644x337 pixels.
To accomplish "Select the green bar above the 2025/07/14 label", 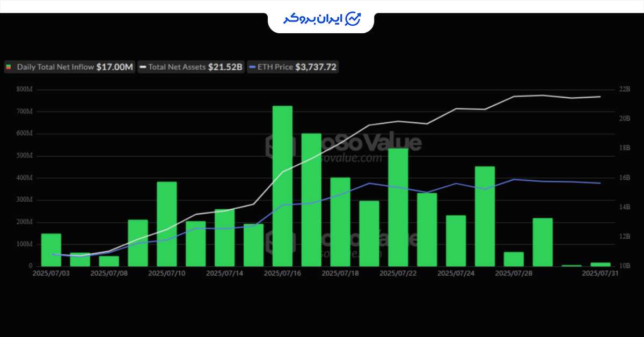I will click(225, 238).
